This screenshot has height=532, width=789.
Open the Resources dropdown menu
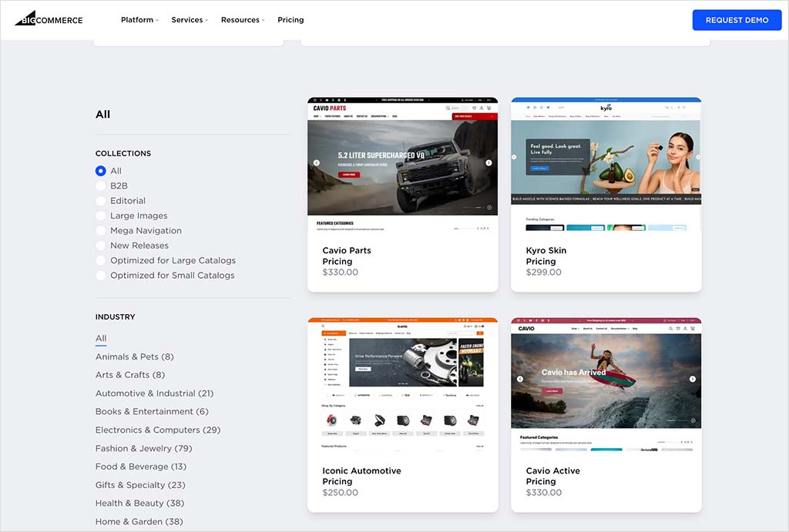tap(243, 19)
